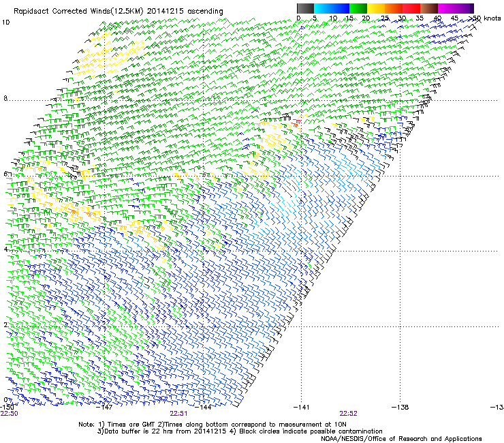Click the purple time stamp '22:50'
The image size is (504, 443).
point(9,414)
